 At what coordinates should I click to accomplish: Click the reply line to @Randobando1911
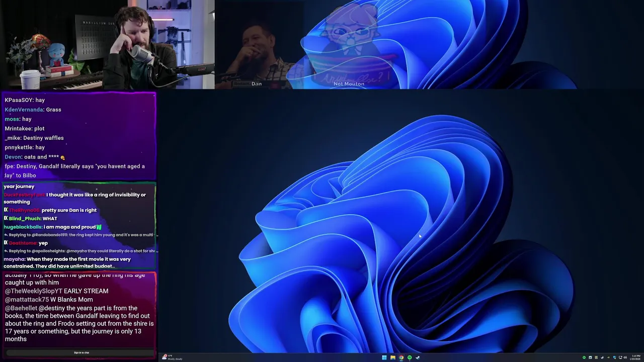pos(81,235)
